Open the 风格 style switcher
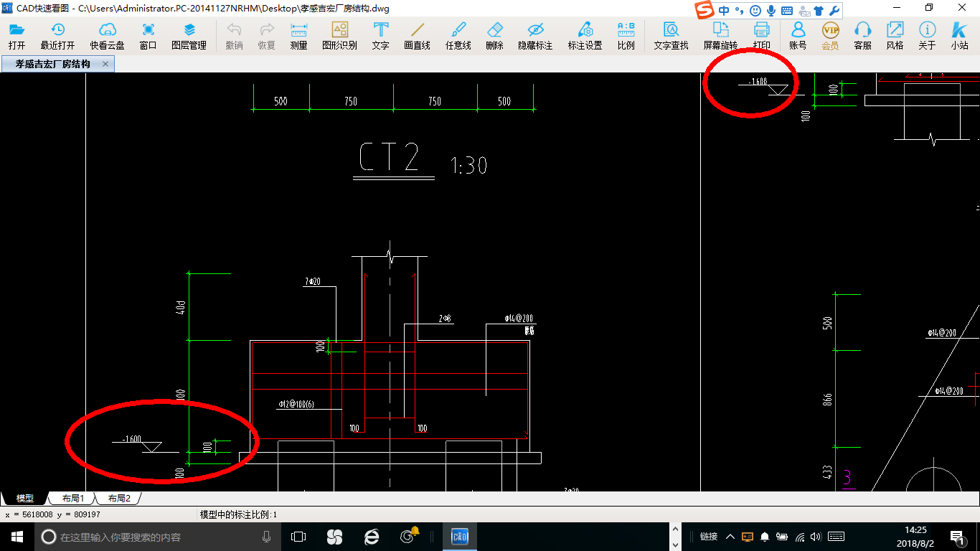The height and width of the screenshot is (551, 980). 895,36
